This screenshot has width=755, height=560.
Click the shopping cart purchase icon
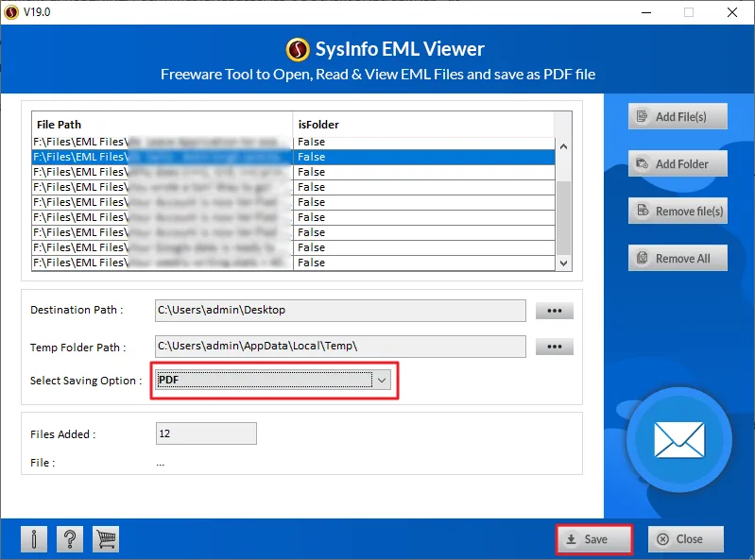pos(106,539)
